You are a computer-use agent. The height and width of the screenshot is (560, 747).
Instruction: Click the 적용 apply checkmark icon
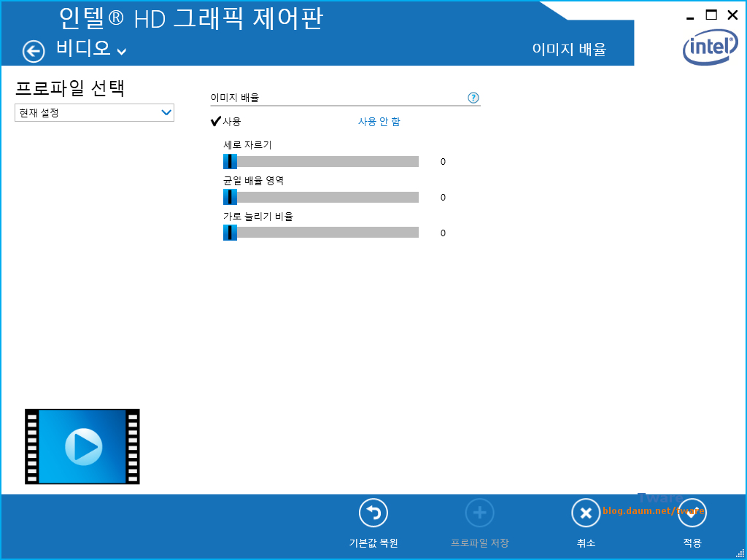pyautogui.click(x=692, y=513)
